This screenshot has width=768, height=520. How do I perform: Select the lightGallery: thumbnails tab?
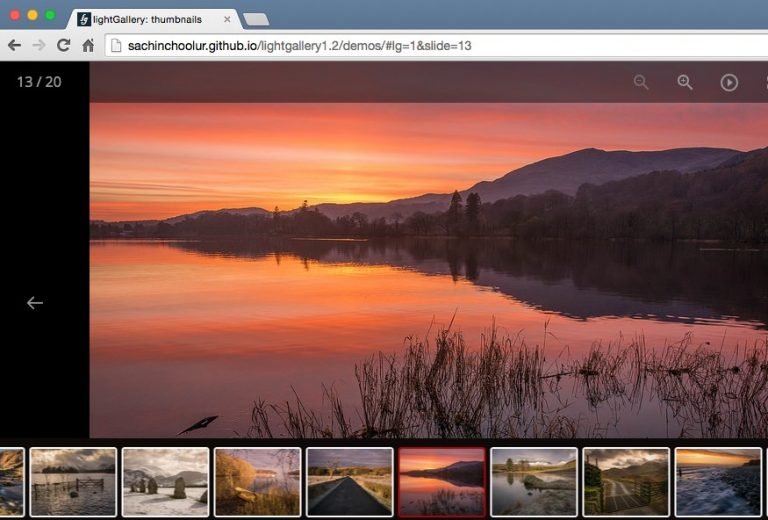point(150,19)
